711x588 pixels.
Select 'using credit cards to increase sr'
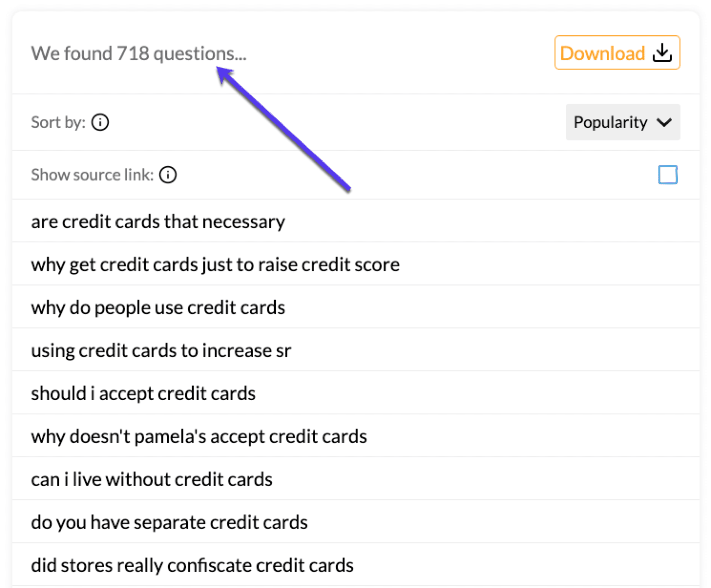pyautogui.click(x=162, y=350)
